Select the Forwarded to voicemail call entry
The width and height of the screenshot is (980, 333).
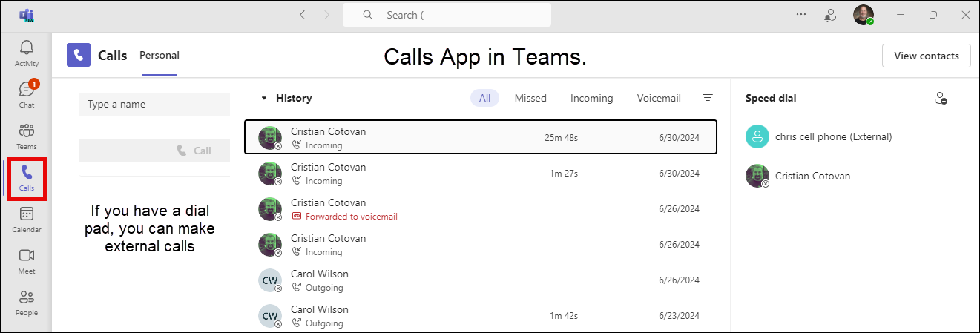click(481, 209)
